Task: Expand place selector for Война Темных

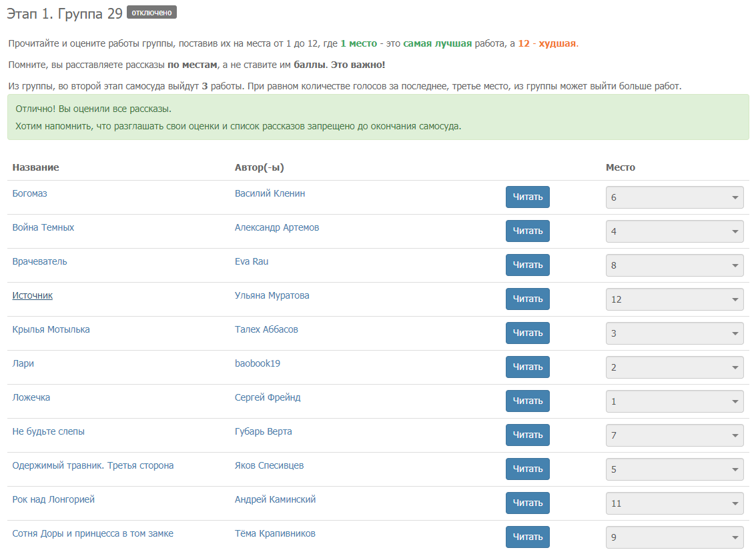Action: click(674, 231)
